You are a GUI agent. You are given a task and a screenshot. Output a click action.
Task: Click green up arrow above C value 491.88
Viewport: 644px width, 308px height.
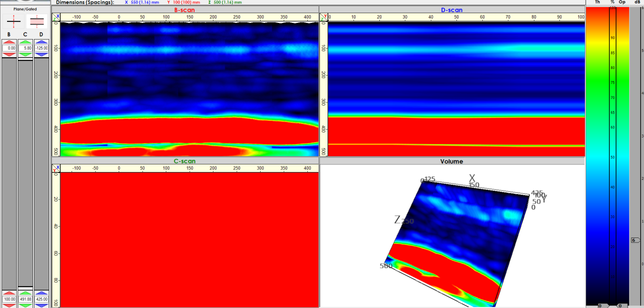pyautogui.click(x=25, y=293)
